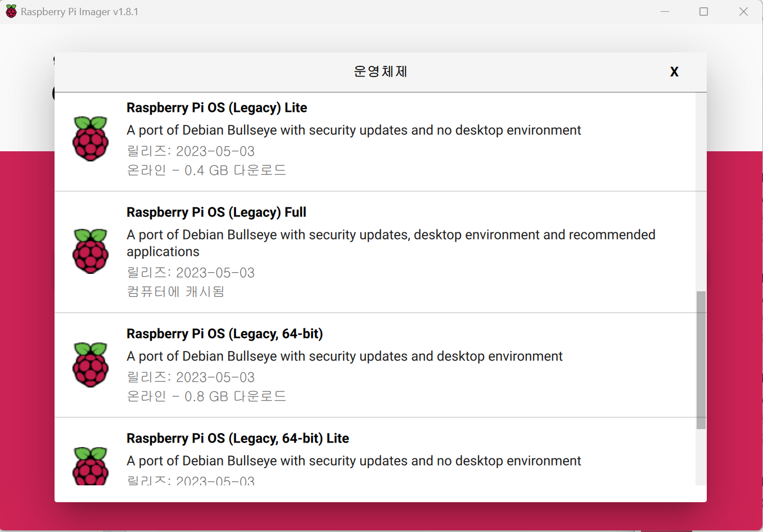The width and height of the screenshot is (763, 532).
Task: Click the Raspberry Pi Imager title bar logo
Action: pos(11,11)
